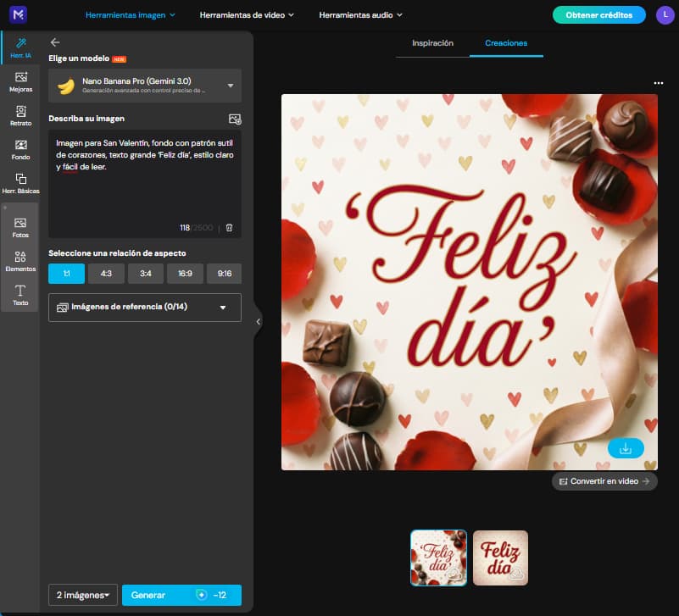Open Herramientas imagen menu
The height and width of the screenshot is (616, 679).
click(131, 15)
